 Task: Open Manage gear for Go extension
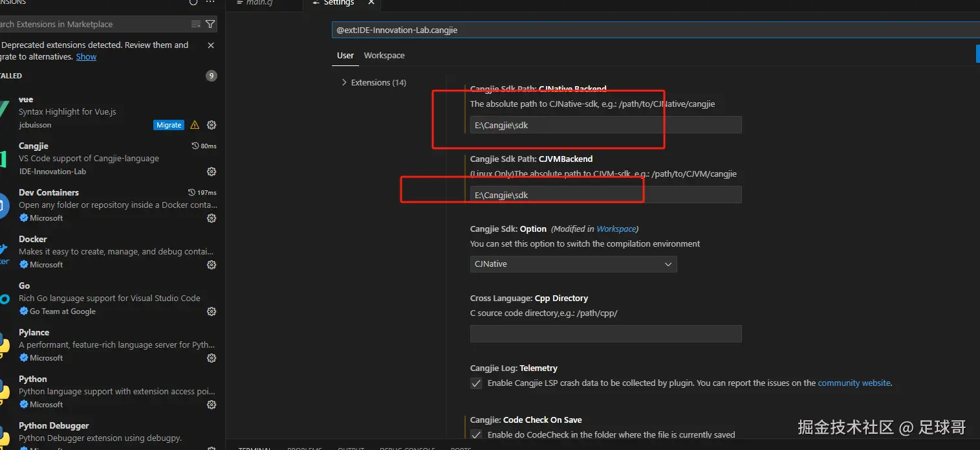click(x=212, y=311)
